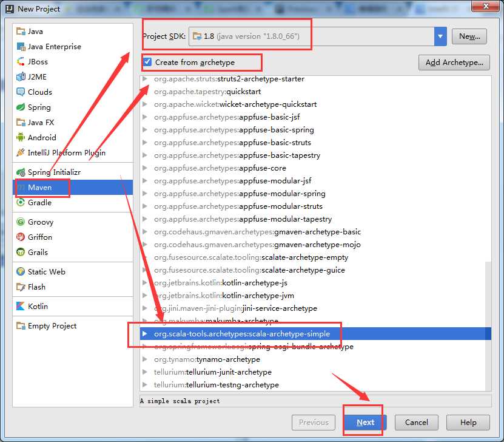Uncheck Create from archetype checkbox
Screen dimensions: 504x442
pos(147,62)
